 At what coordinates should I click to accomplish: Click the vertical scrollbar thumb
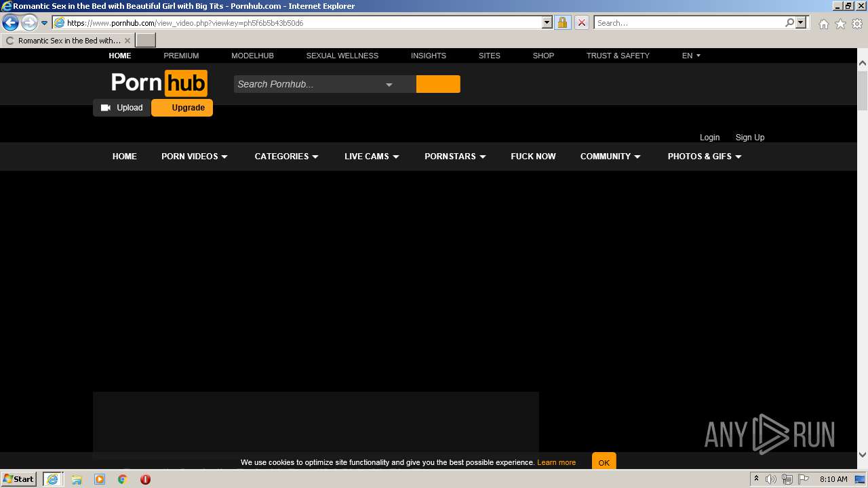pos(863,89)
